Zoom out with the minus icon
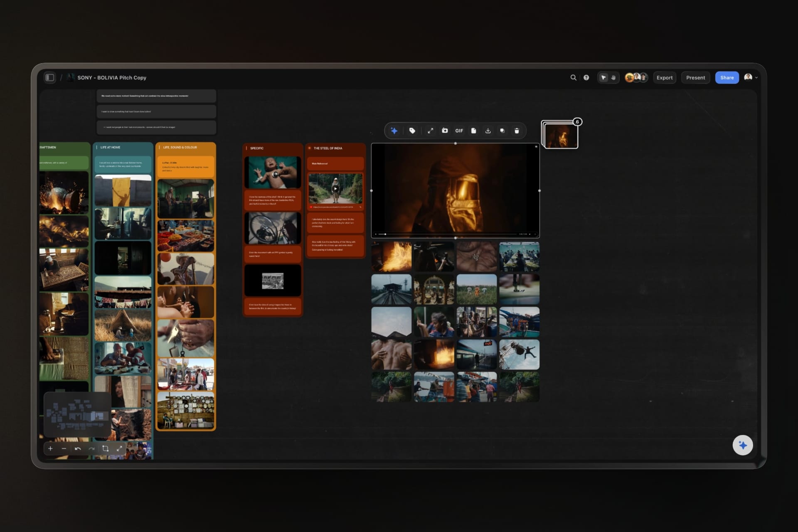Viewport: 798px width, 532px height. coord(64,448)
